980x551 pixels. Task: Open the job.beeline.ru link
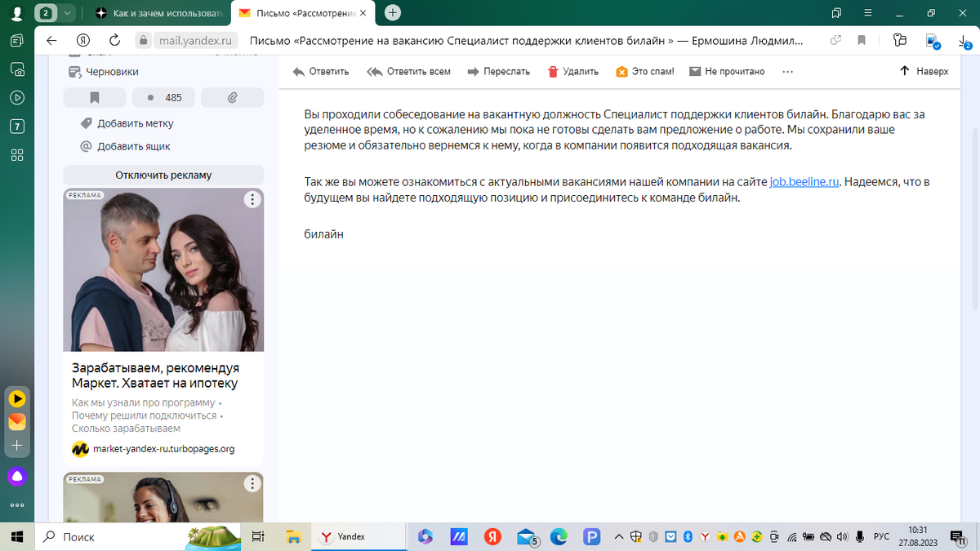804,182
